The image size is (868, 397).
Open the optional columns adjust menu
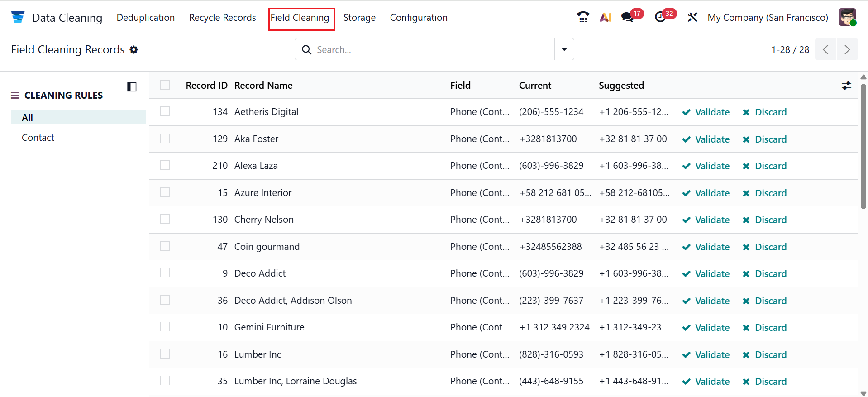(846, 86)
